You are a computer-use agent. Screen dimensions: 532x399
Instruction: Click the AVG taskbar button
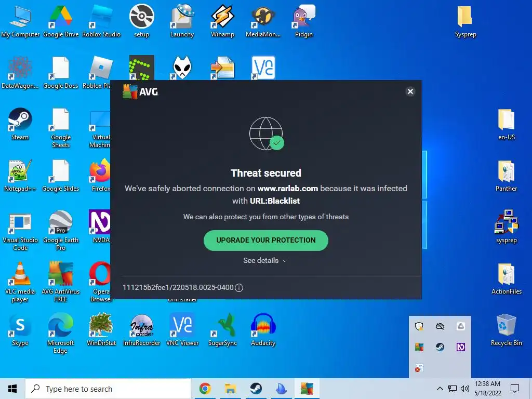(x=307, y=389)
